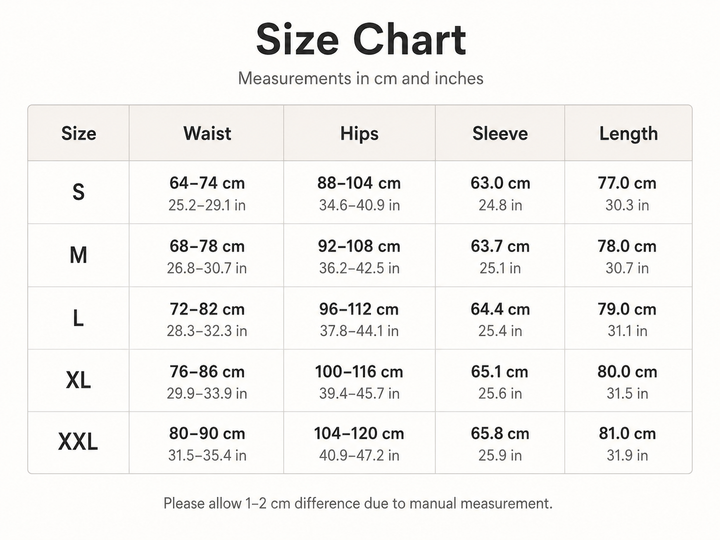Click the 104–120 cm hips cell

pos(360,443)
